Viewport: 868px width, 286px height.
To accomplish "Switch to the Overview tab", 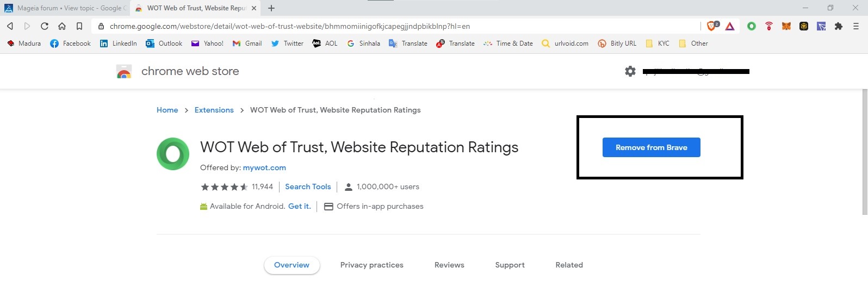I will (x=292, y=265).
